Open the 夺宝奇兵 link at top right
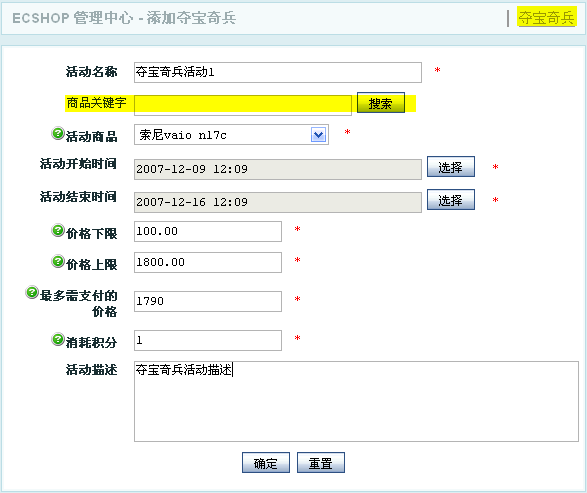Viewport: 587px width, 493px height. pos(546,18)
